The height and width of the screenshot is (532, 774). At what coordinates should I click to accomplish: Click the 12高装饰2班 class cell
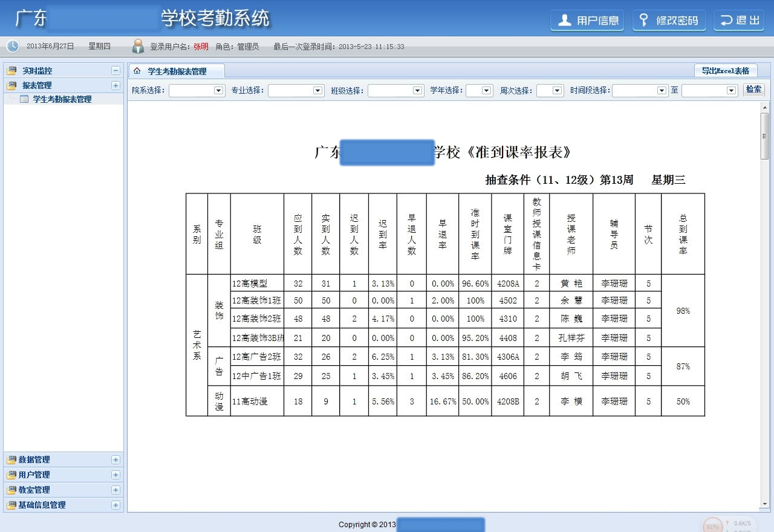[257, 319]
